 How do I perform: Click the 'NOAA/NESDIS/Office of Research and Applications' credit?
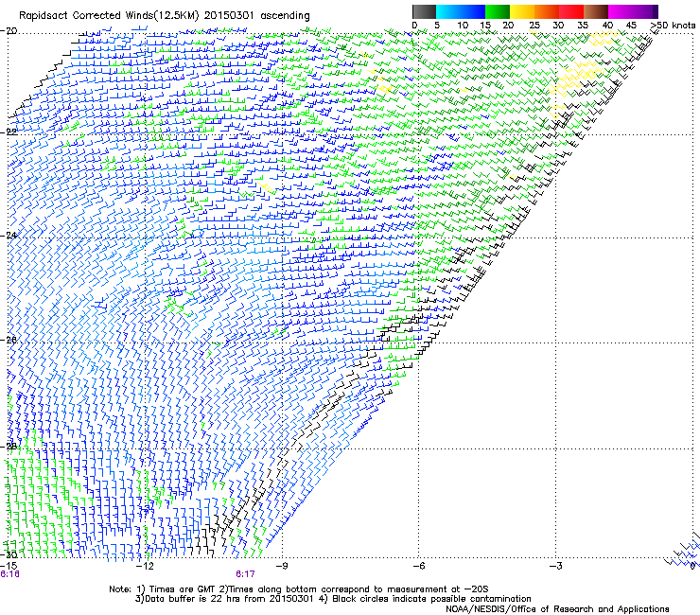[x=557, y=609]
